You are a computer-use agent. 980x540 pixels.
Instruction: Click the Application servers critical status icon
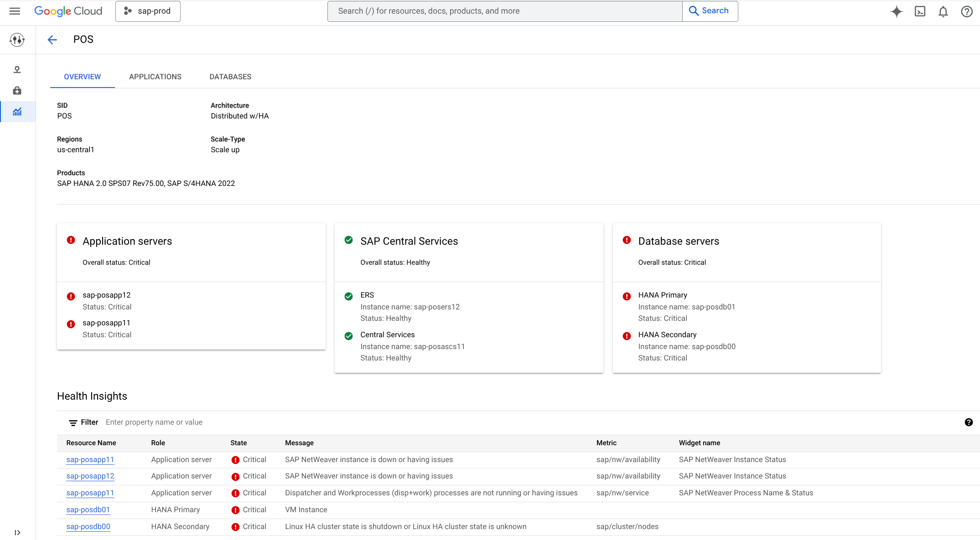pos(71,240)
